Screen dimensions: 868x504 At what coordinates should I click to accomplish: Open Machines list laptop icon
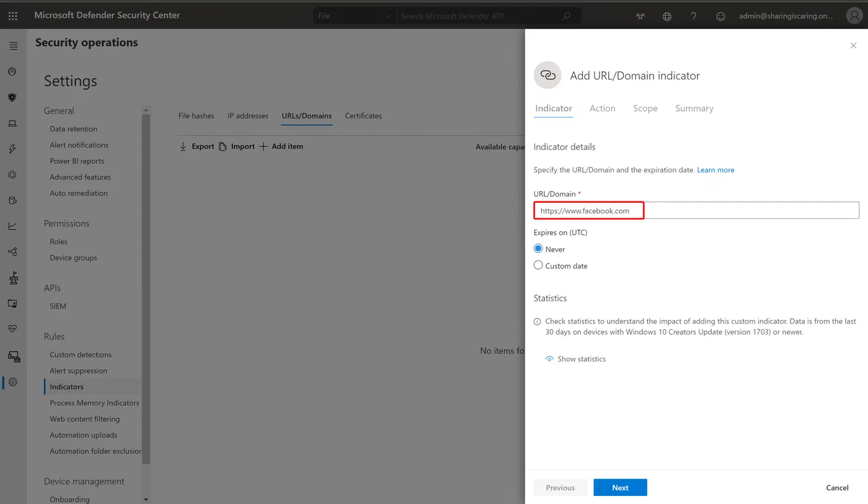(x=12, y=123)
